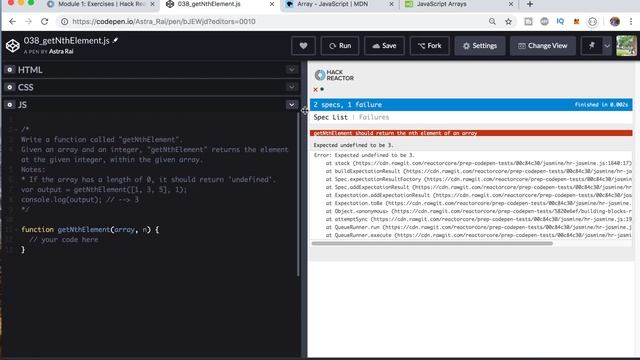Switch to the Failures view

click(374, 117)
